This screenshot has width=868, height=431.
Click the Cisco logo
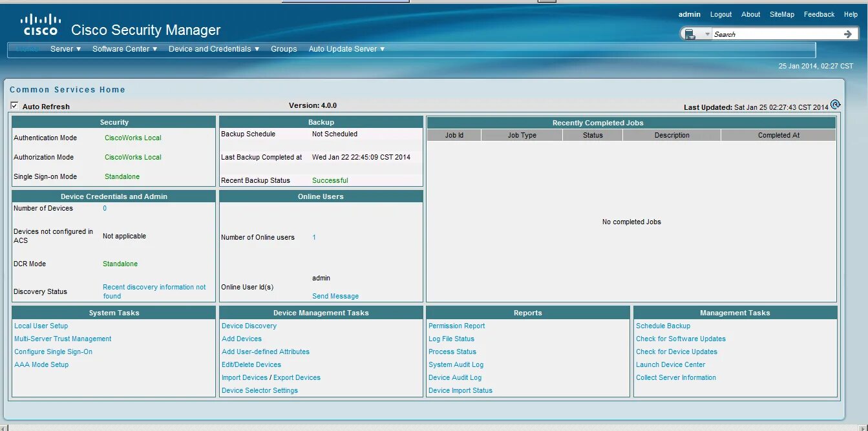click(41, 25)
